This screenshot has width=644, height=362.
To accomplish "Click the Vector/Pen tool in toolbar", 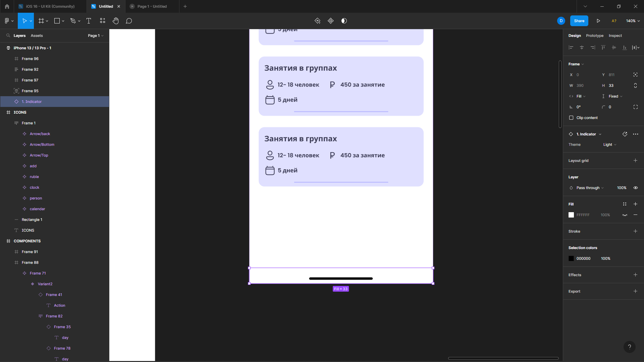I will click(x=73, y=21).
